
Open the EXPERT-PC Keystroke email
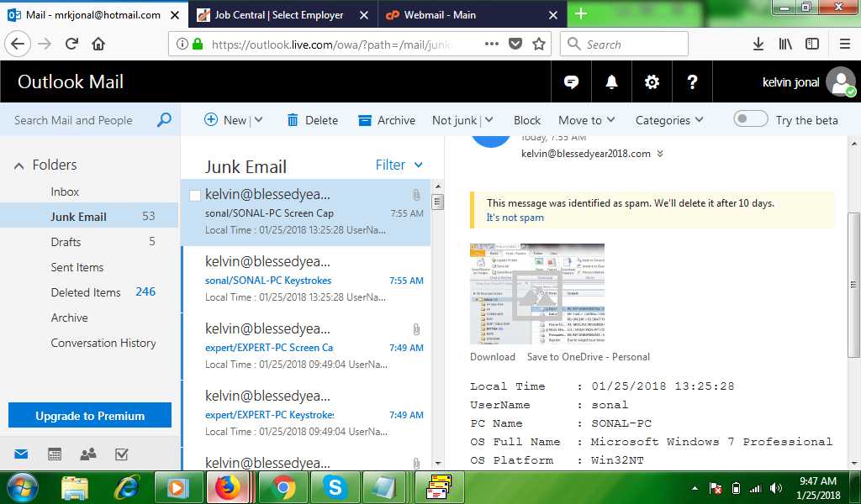306,415
